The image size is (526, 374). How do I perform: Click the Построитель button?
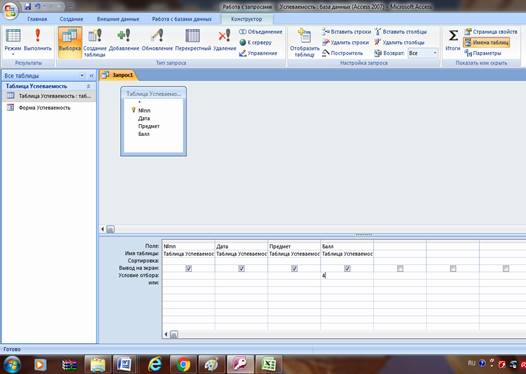point(343,53)
